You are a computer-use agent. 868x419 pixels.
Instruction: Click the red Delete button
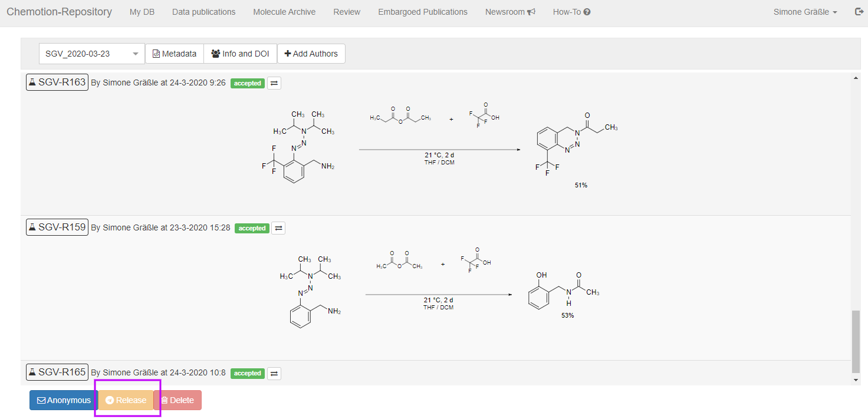(177, 400)
